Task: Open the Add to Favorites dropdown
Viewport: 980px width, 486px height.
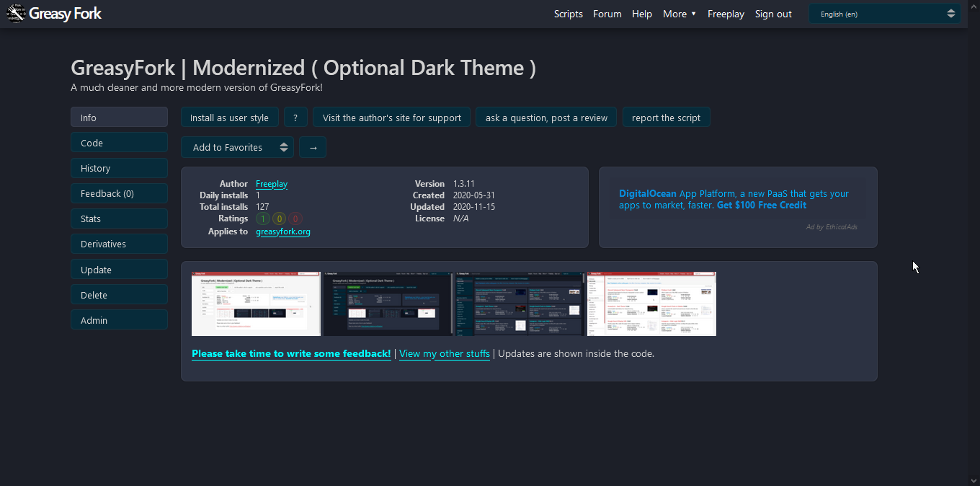Action: 237,147
